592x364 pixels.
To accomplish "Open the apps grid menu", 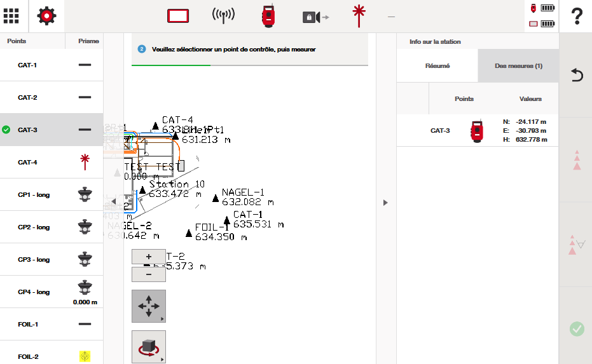I will 15,16.
